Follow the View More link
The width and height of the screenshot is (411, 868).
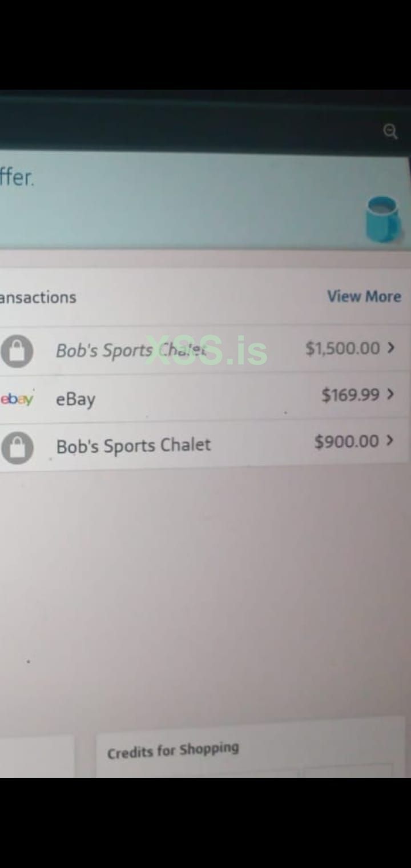tap(364, 296)
